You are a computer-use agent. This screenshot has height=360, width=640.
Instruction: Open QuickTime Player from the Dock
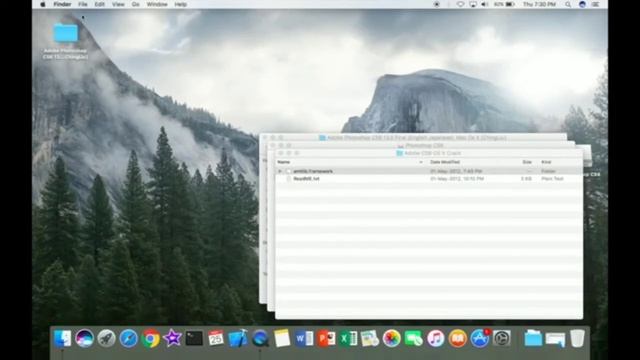point(260,338)
